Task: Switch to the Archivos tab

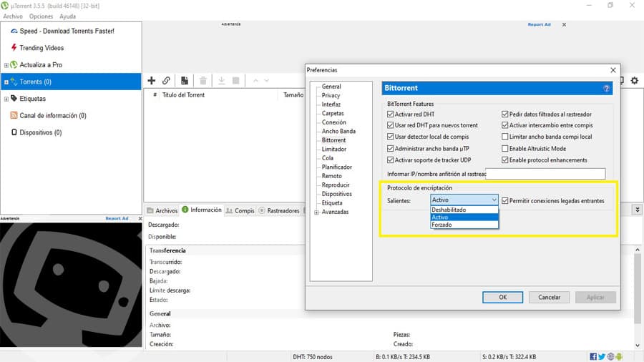Action: 162,210
